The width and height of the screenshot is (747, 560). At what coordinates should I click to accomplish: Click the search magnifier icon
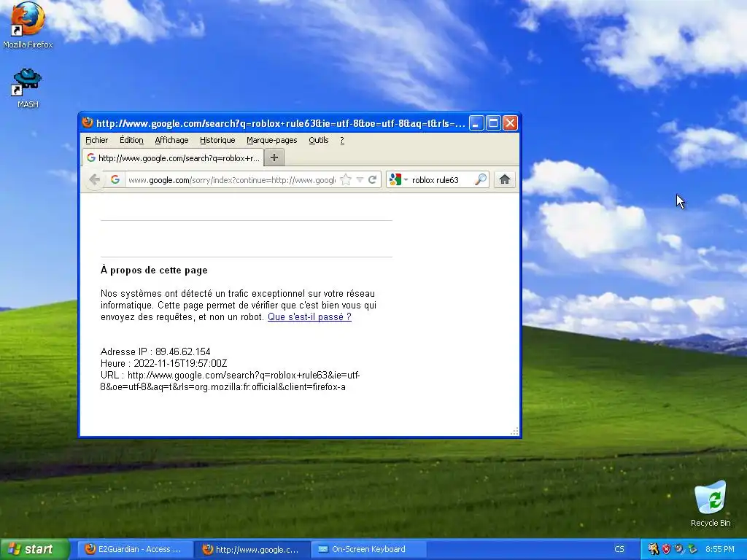pyautogui.click(x=481, y=179)
